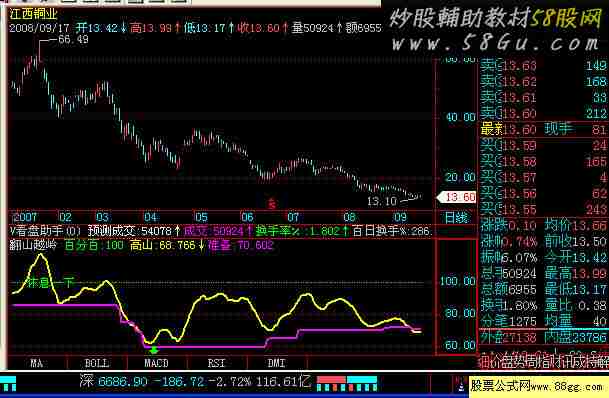The height and width of the screenshot is (398, 609).
Task: Click the green buy arrow marker
Action: click(154, 350)
